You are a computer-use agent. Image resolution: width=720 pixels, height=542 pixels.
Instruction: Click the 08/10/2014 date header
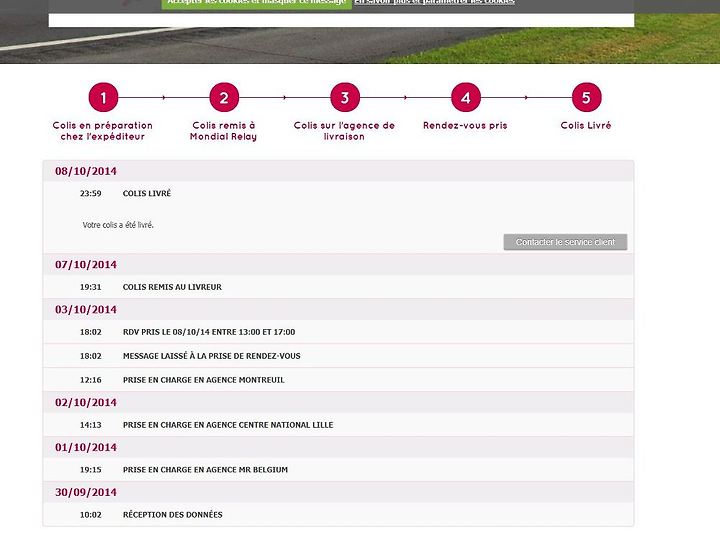338,171
